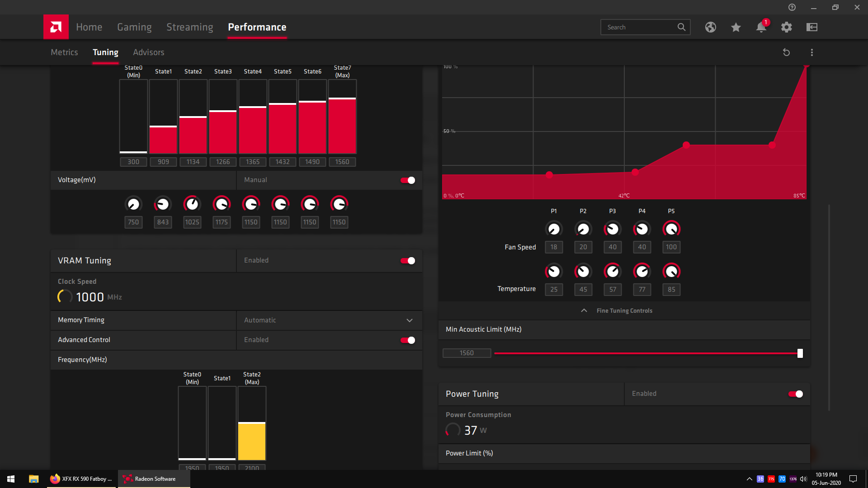Image resolution: width=868 pixels, height=488 pixels.
Task: Click the favorites star icon
Action: coord(736,27)
